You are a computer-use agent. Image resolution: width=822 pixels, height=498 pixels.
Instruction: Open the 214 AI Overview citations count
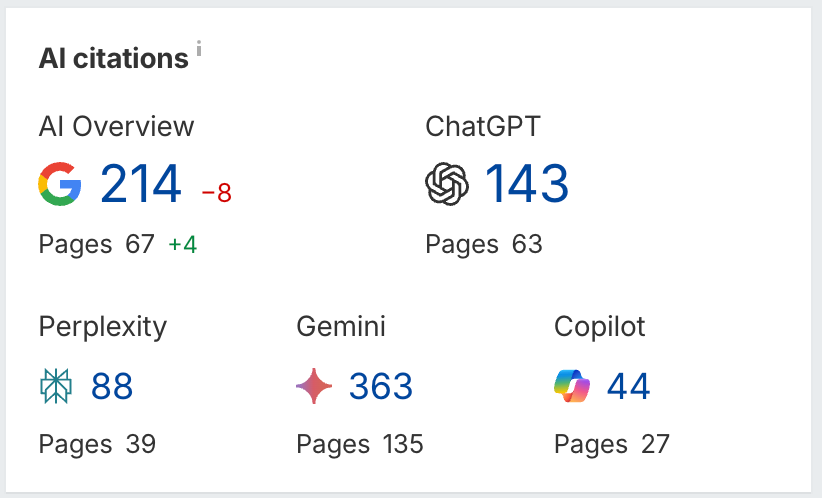(140, 183)
